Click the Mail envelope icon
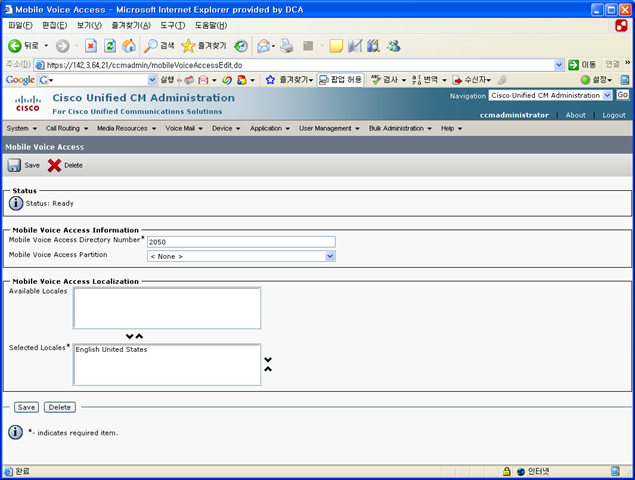Viewport: 635px width, 480px height. (264, 46)
